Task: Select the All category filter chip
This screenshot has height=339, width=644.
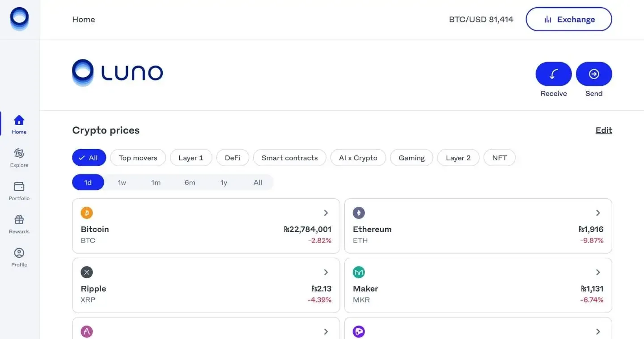Action: pyautogui.click(x=89, y=158)
